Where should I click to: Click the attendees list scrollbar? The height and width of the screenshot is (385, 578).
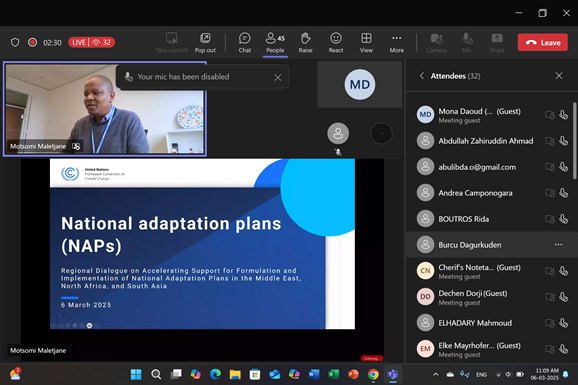(x=575, y=140)
